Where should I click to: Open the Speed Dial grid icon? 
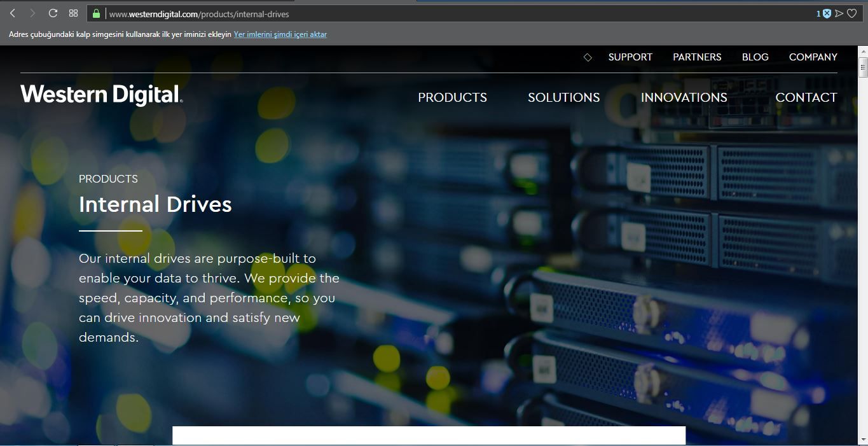coord(73,13)
